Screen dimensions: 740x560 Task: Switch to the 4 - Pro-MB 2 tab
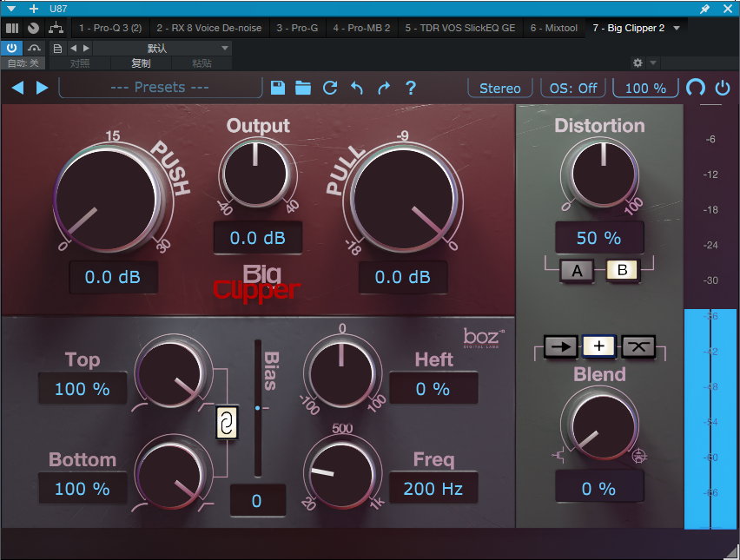[x=361, y=28]
